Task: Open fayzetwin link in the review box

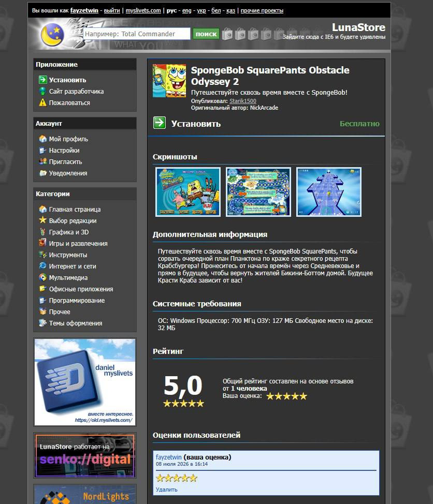Action: point(168,457)
